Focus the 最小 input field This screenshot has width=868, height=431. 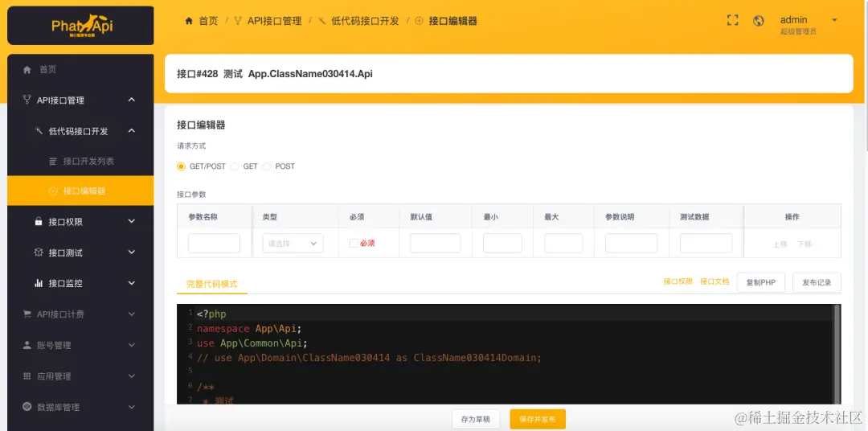point(502,243)
